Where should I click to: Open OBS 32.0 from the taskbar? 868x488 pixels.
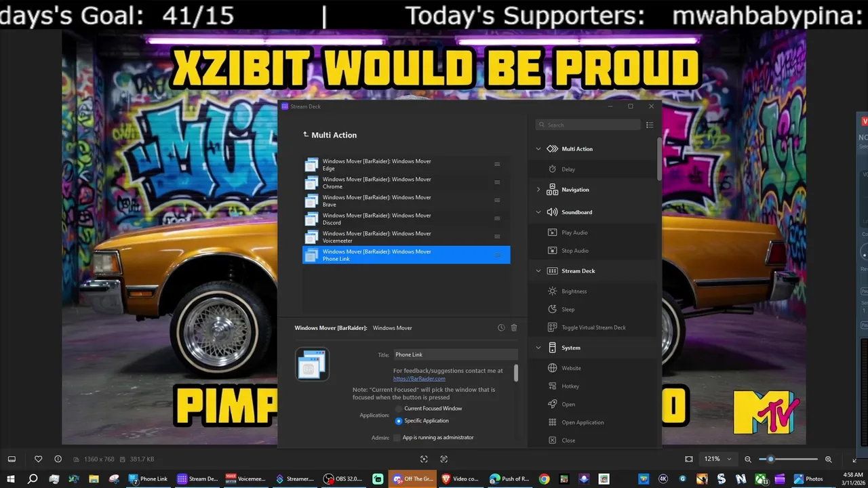(x=344, y=479)
